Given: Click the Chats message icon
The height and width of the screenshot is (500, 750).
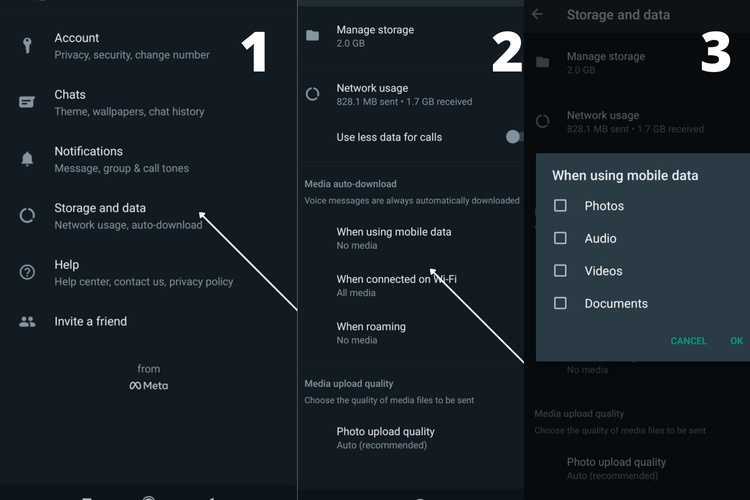Looking at the screenshot, I should coord(27,102).
